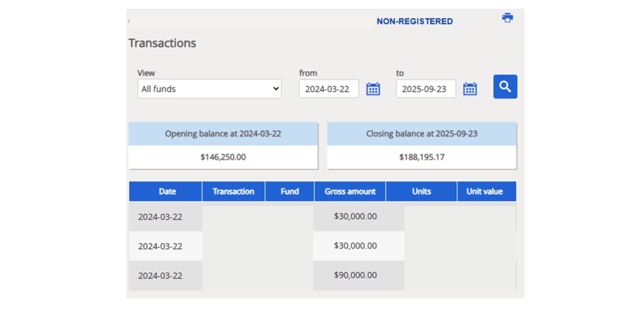Open the calendar picker for the to date
The width and height of the screenshot is (644, 320).
(470, 89)
